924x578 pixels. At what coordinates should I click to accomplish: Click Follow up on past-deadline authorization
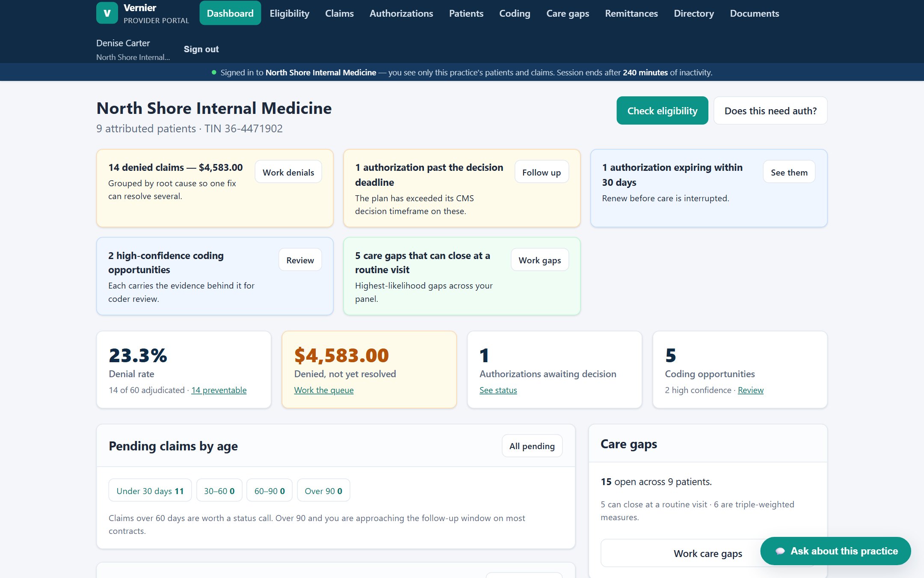(542, 172)
